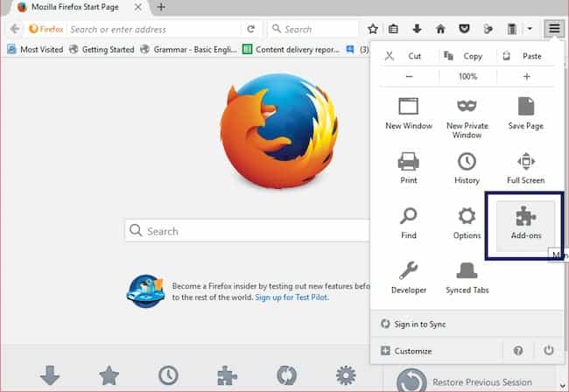Open Grammar - Basic Engli... bookmark

coord(189,49)
